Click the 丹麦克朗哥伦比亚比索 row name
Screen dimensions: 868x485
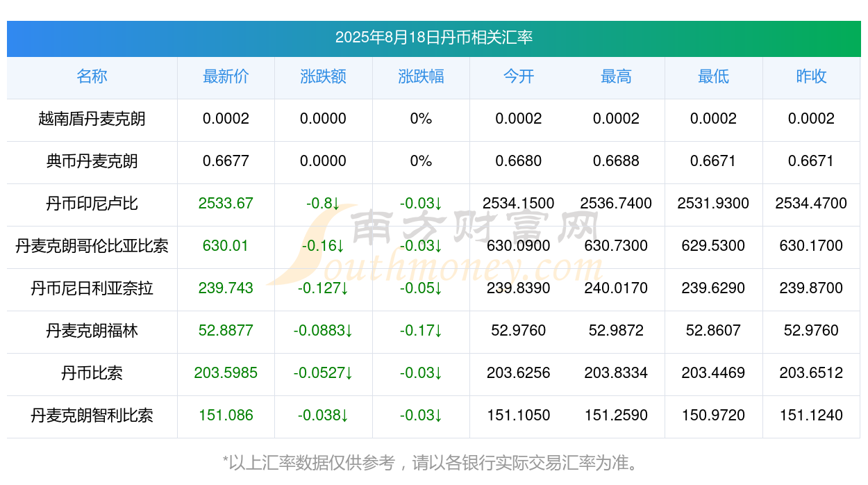click(x=92, y=246)
